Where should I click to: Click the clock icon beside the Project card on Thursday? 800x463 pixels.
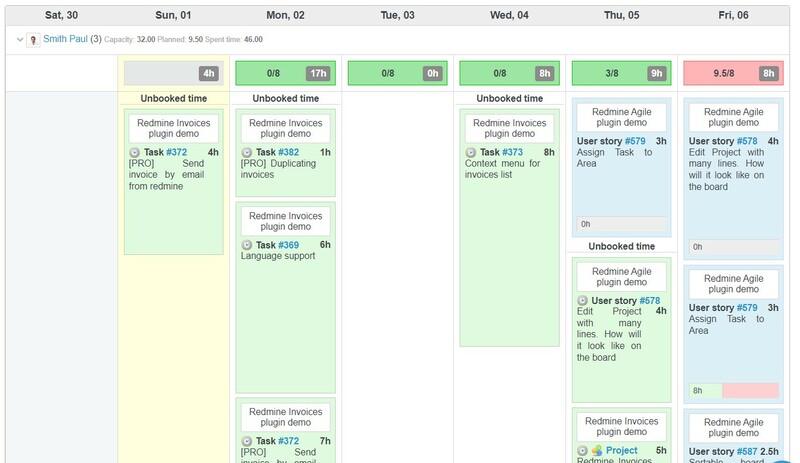(x=583, y=451)
